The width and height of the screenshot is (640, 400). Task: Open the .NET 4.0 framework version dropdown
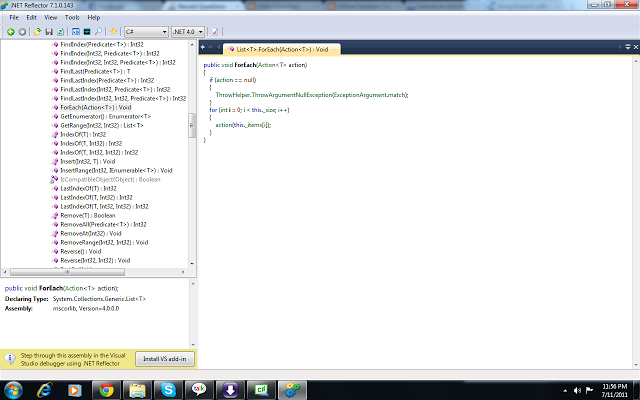point(188,31)
